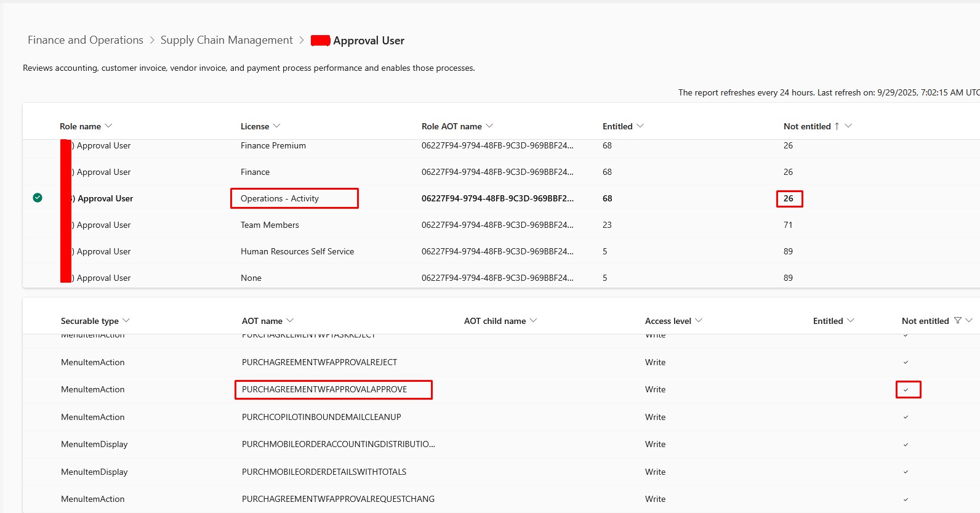Open the AOT child name column dropdown

[533, 321]
